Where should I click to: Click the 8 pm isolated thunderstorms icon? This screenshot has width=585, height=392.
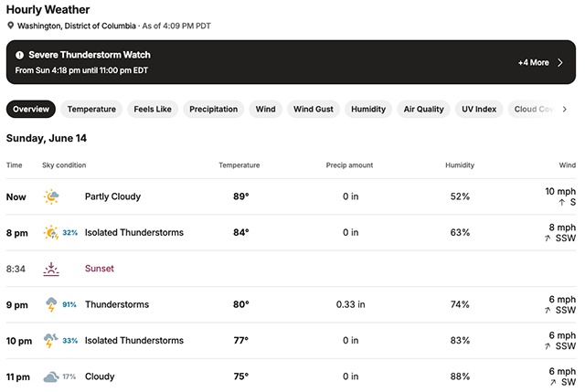coord(51,232)
